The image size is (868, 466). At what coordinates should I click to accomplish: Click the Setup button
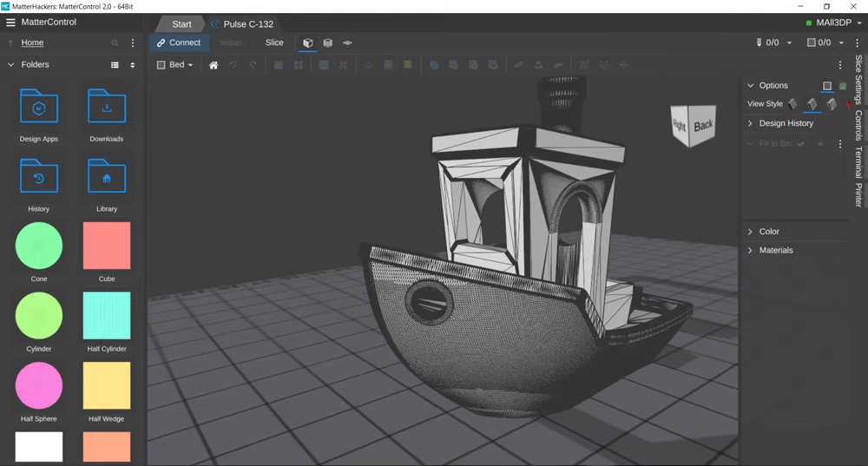point(231,43)
